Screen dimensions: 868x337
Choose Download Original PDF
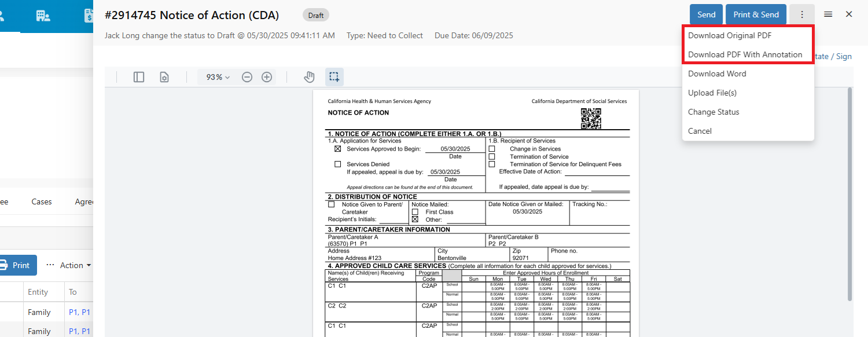pos(748,35)
